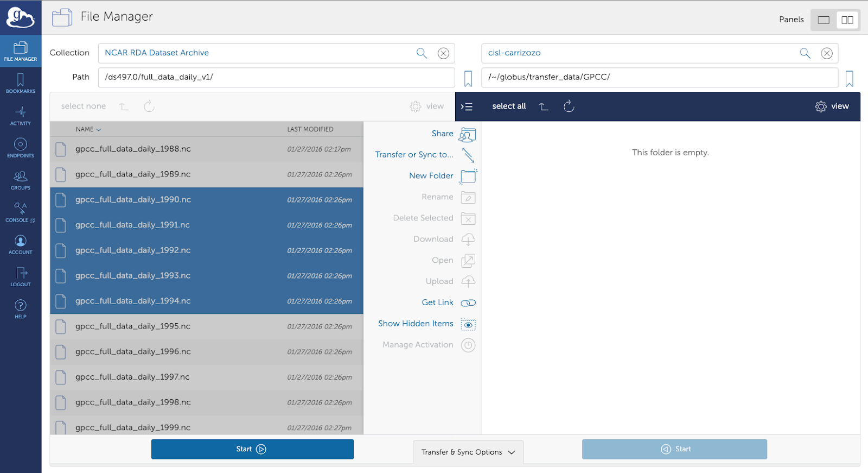Open Help in the sidebar

tap(21, 309)
